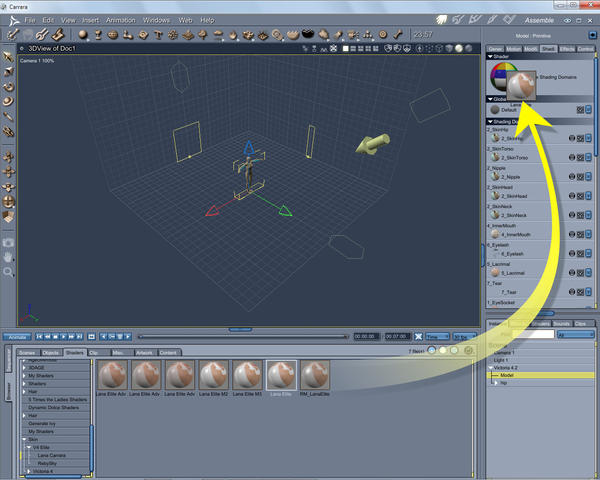The height and width of the screenshot is (480, 600).
Task: Open the Insert menu
Action: [x=91, y=20]
